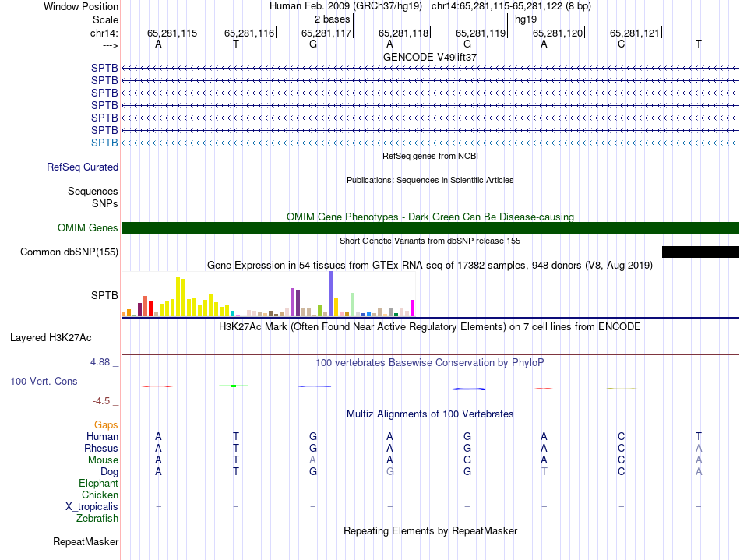Click the hg19 label beside the scale bar
This screenshot has width=740, height=560.
[526, 19]
